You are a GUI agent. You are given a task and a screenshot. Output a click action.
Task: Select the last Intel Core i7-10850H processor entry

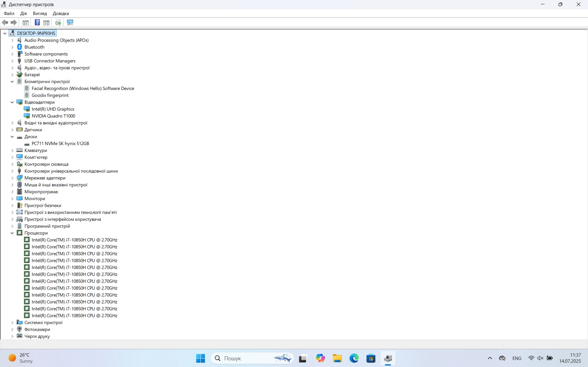pos(74,315)
